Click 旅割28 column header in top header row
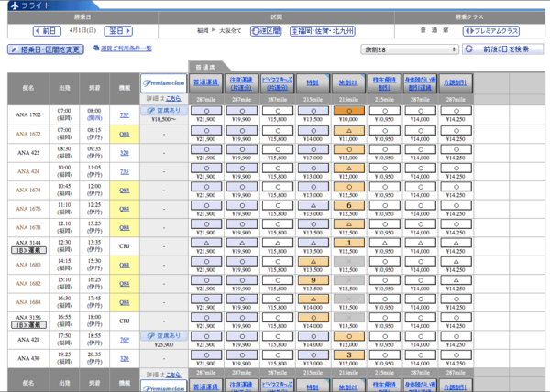 click(348, 82)
